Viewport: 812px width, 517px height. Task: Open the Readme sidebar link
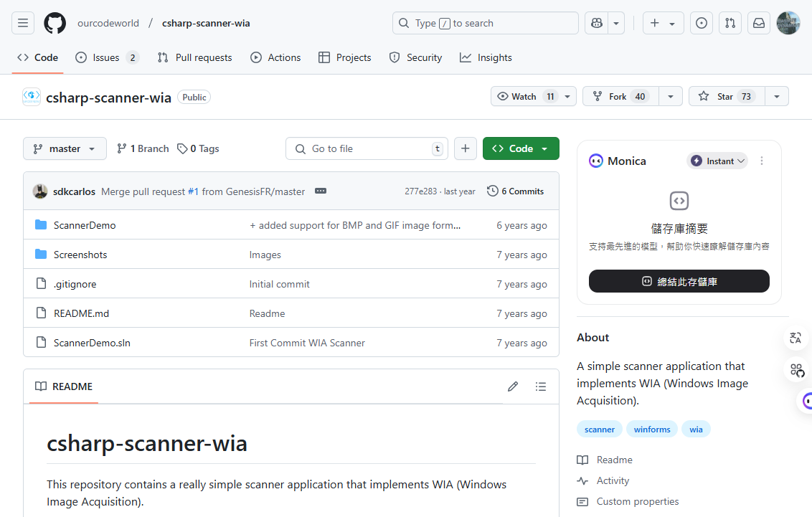click(x=614, y=460)
